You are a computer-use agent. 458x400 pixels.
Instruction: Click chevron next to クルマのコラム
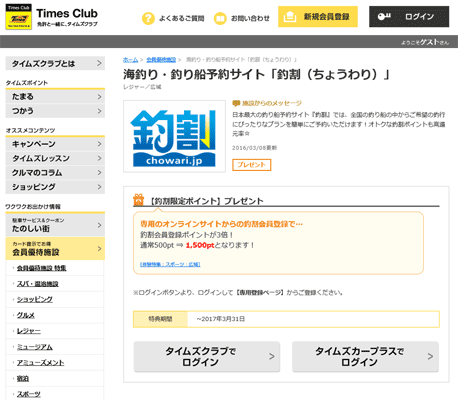(x=99, y=173)
